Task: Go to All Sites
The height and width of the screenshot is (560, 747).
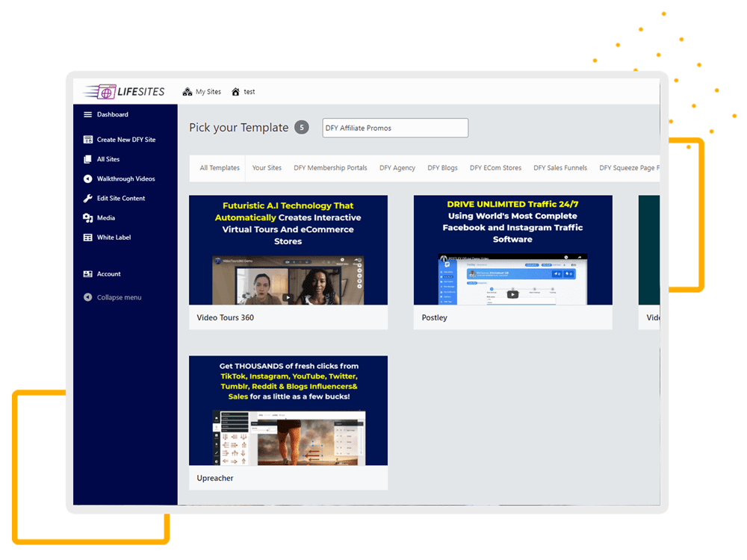Action: pyautogui.click(x=108, y=159)
